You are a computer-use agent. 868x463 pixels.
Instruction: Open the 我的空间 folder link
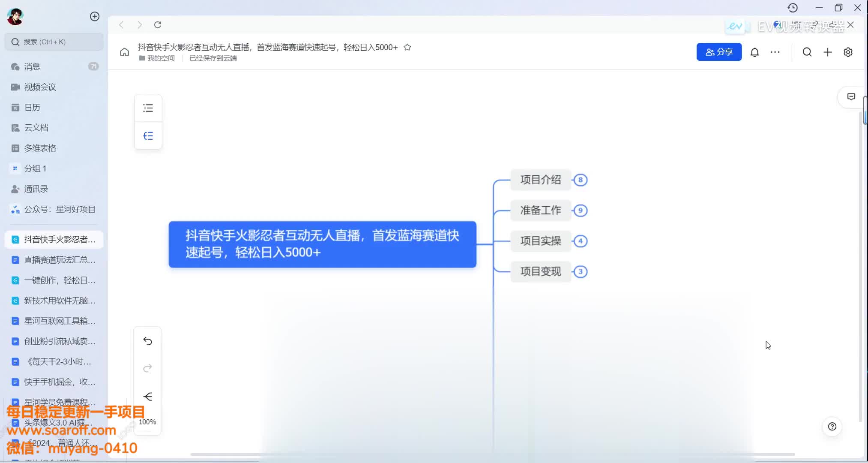(x=157, y=58)
